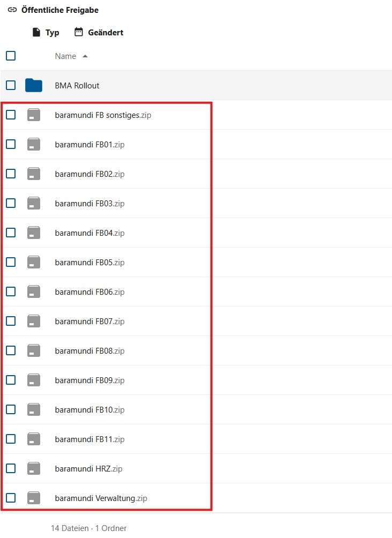Click the archive icon for baramundi FB03.zip
The height and width of the screenshot is (538, 392).
(34, 203)
